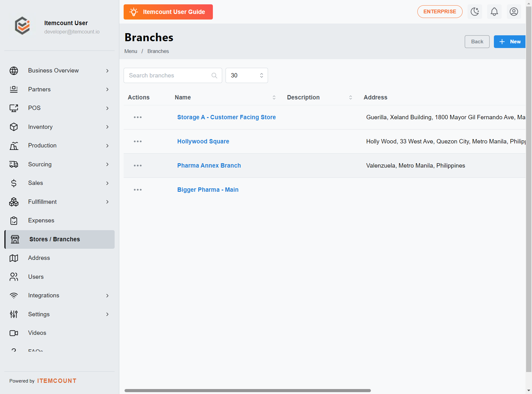Expand the Integrations submenu chevron
The image size is (532, 394).
(x=107, y=296)
